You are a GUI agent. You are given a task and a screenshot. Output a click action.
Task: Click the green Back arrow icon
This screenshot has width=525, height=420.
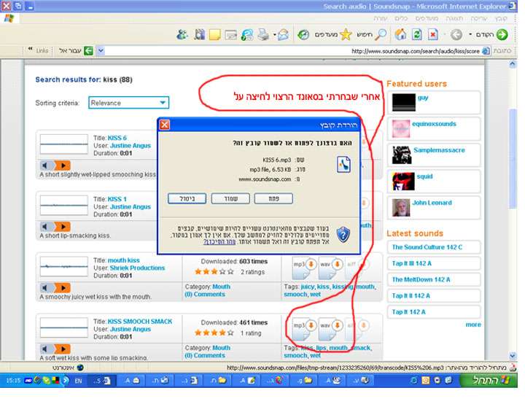502,34
